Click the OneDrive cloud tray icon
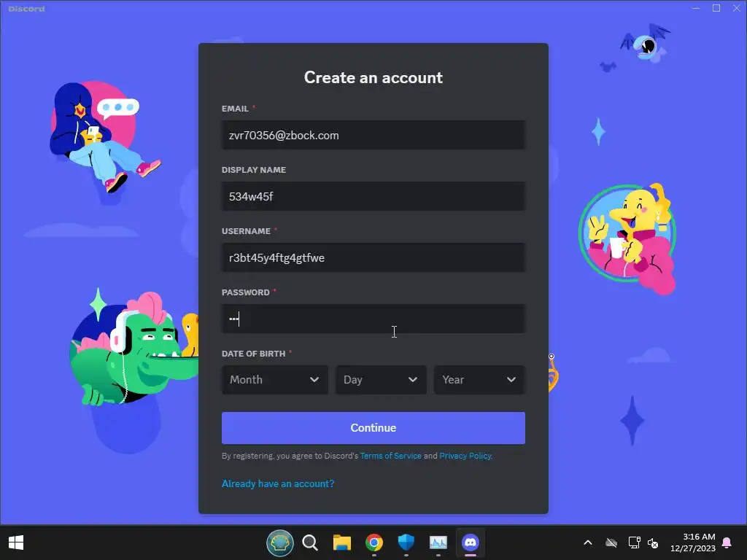 tap(611, 542)
